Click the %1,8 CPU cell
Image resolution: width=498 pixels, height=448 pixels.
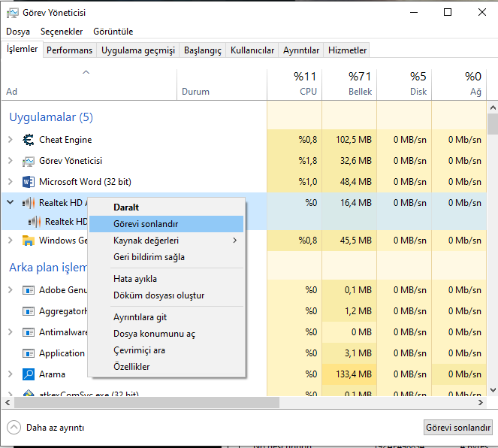coord(294,161)
